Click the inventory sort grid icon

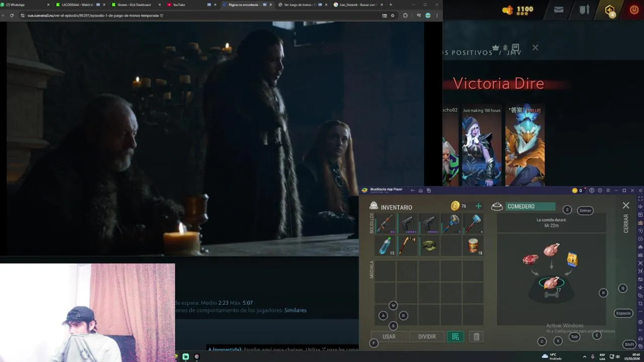click(455, 337)
